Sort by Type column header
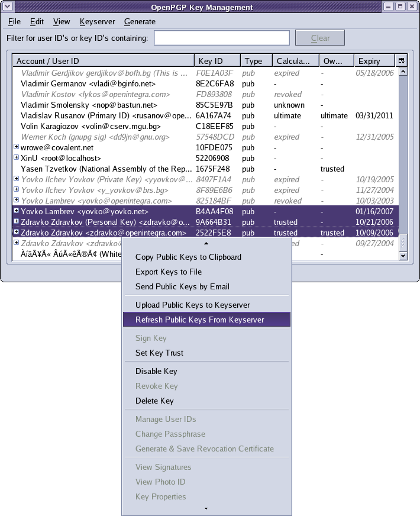 click(257, 61)
